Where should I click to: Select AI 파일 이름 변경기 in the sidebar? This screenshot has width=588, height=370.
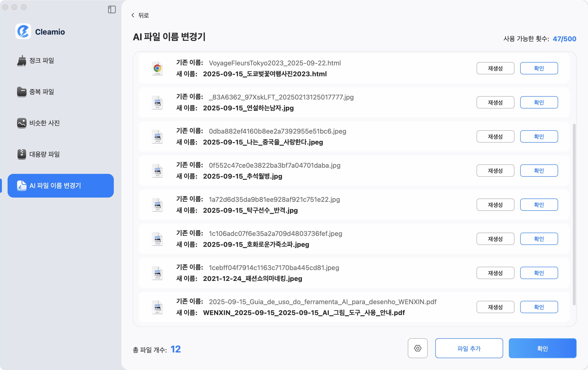pyautogui.click(x=60, y=186)
